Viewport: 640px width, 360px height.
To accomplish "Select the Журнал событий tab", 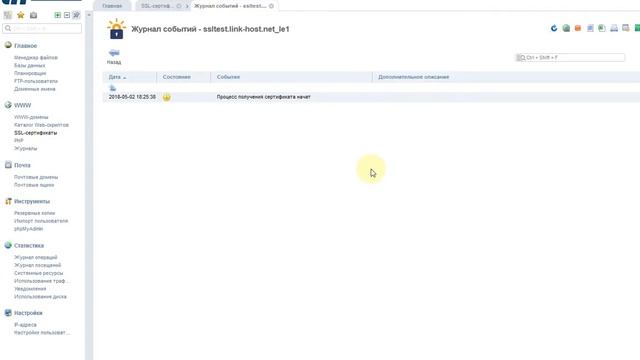I will [230, 6].
